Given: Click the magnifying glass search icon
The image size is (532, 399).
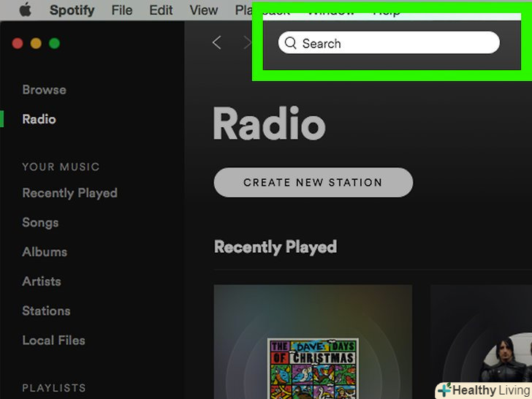Looking at the screenshot, I should pos(290,42).
